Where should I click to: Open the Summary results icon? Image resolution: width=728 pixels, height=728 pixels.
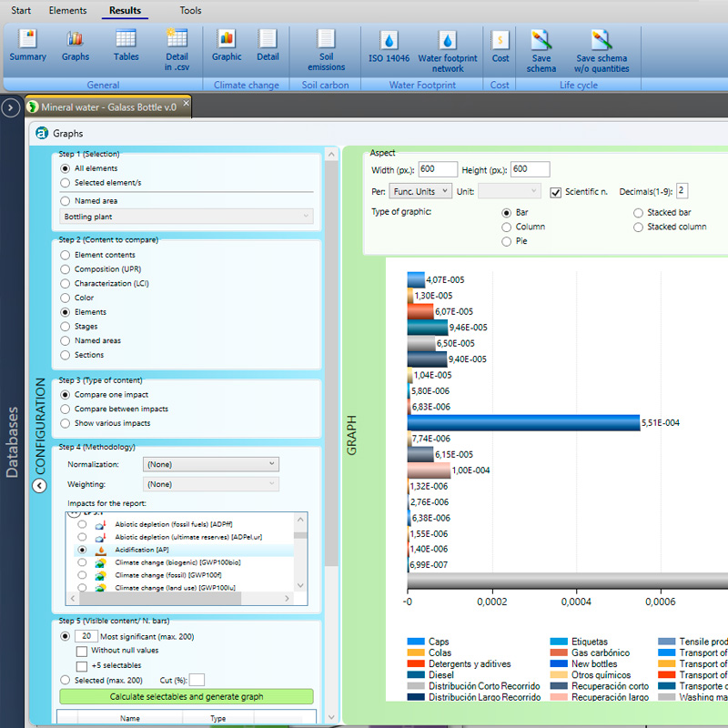(x=27, y=45)
